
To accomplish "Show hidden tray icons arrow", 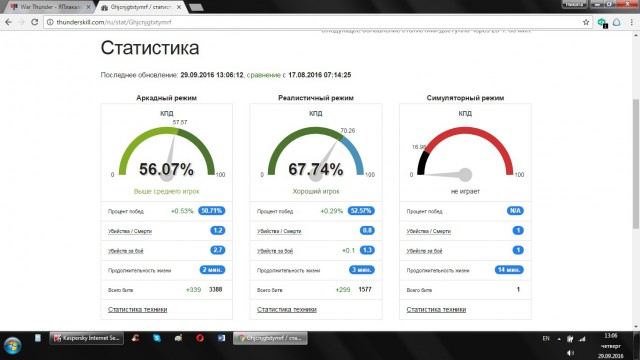I will (x=559, y=339).
